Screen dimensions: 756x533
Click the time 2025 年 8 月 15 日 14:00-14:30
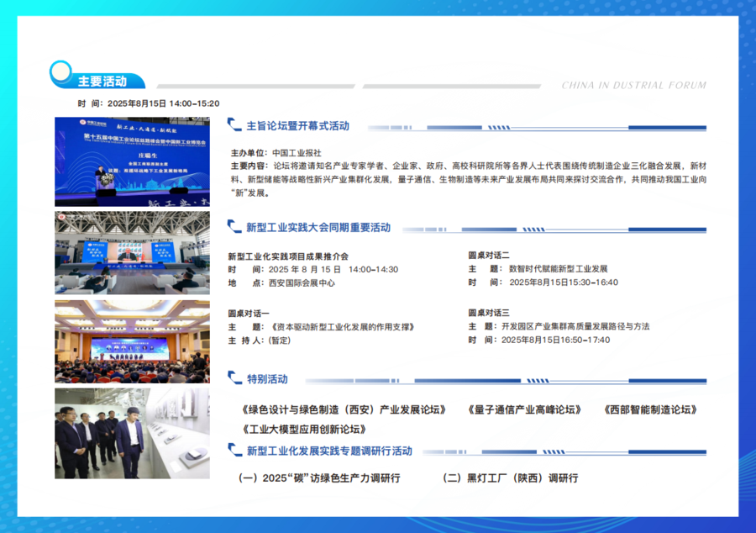[x=333, y=270]
